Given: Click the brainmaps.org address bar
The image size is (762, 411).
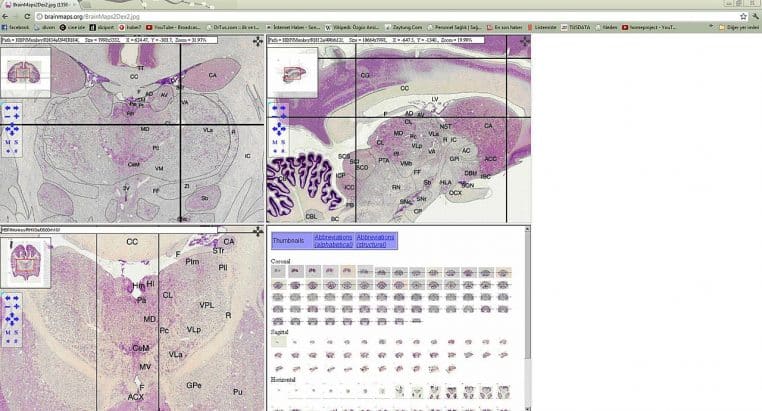Looking at the screenshot, I should 389,17.
